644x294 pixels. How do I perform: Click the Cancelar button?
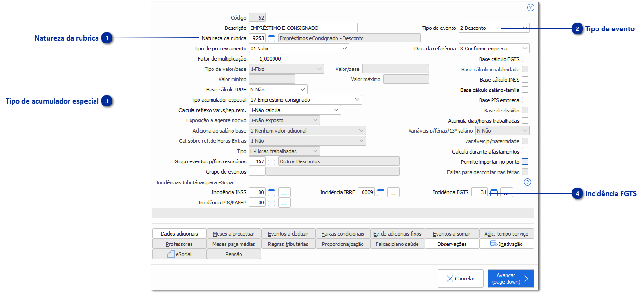pos(460,279)
